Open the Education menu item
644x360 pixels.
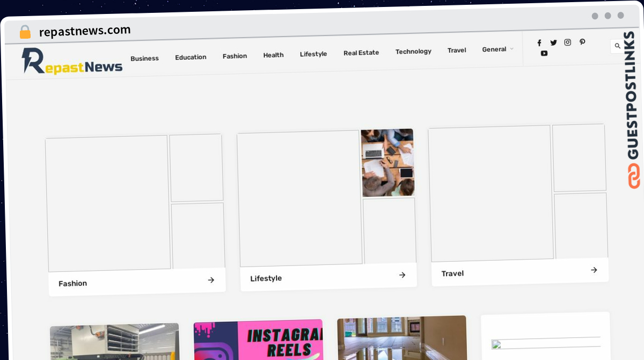tap(191, 57)
